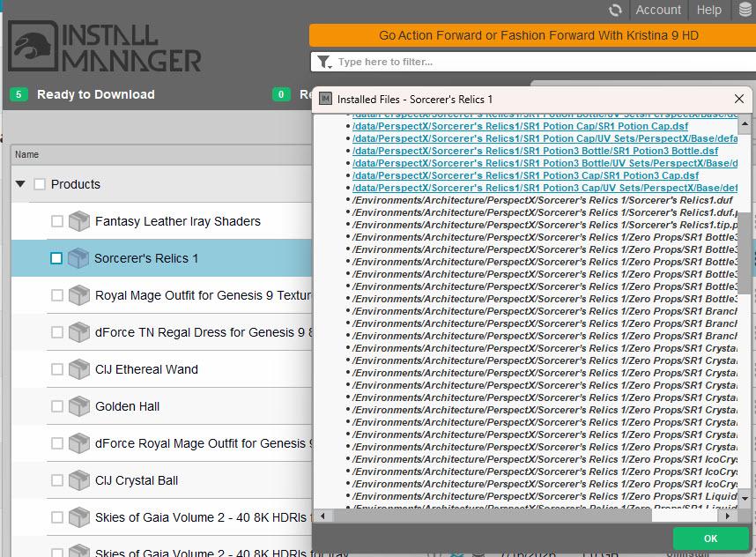Check the Sorcerer's Relics 1 checkbox
This screenshot has height=557, width=756.
coord(56,258)
